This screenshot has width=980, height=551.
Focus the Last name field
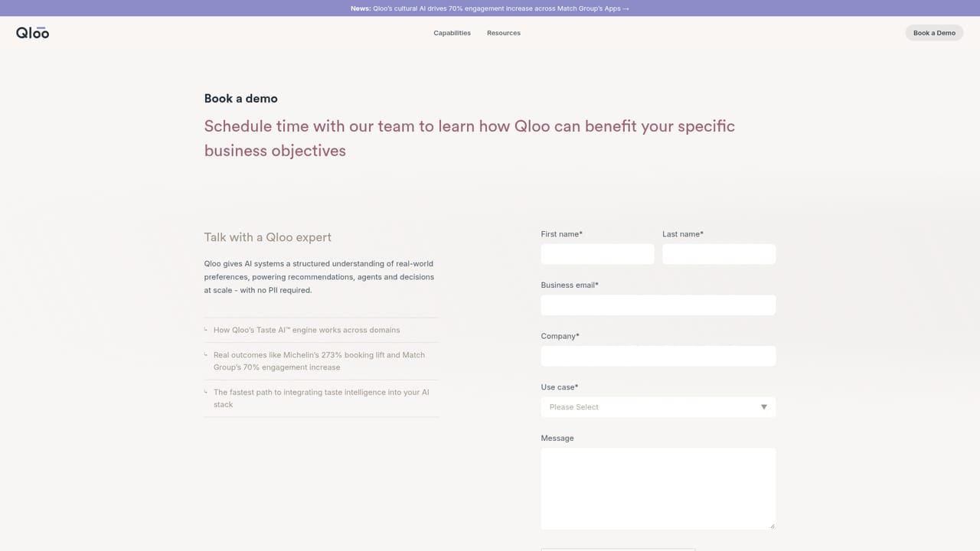(719, 254)
